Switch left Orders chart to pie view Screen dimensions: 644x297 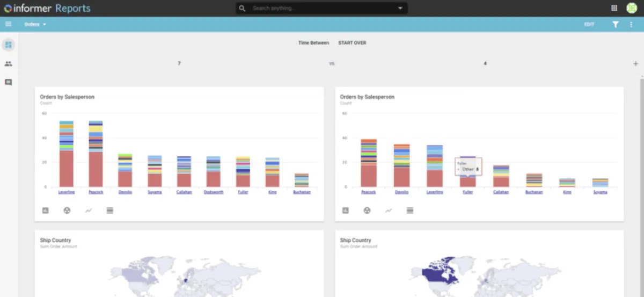pos(67,211)
